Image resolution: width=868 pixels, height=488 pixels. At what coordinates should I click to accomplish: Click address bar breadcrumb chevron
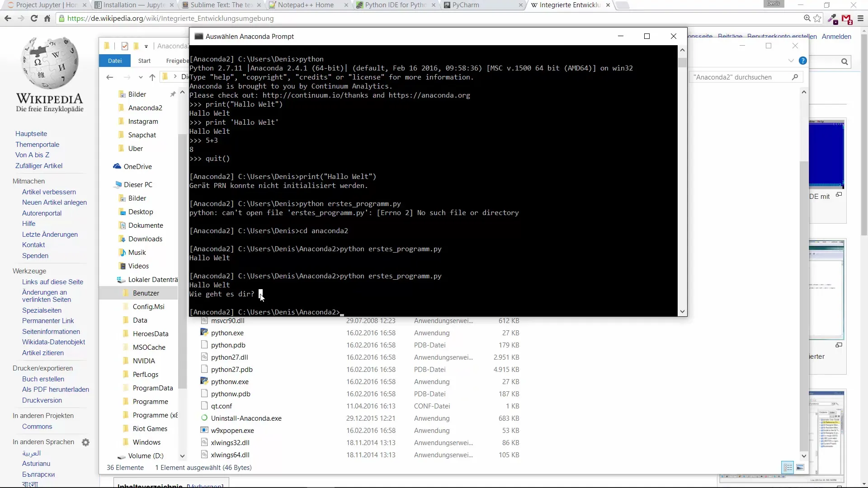coord(175,77)
